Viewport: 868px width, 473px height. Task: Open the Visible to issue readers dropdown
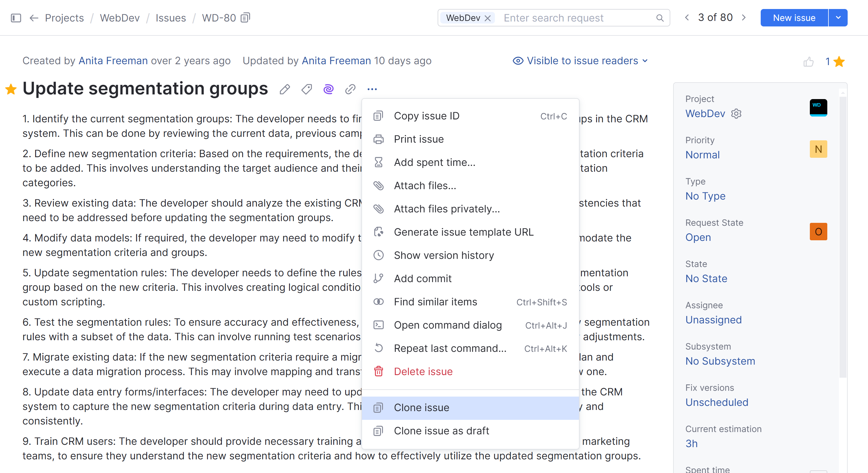[580, 61]
